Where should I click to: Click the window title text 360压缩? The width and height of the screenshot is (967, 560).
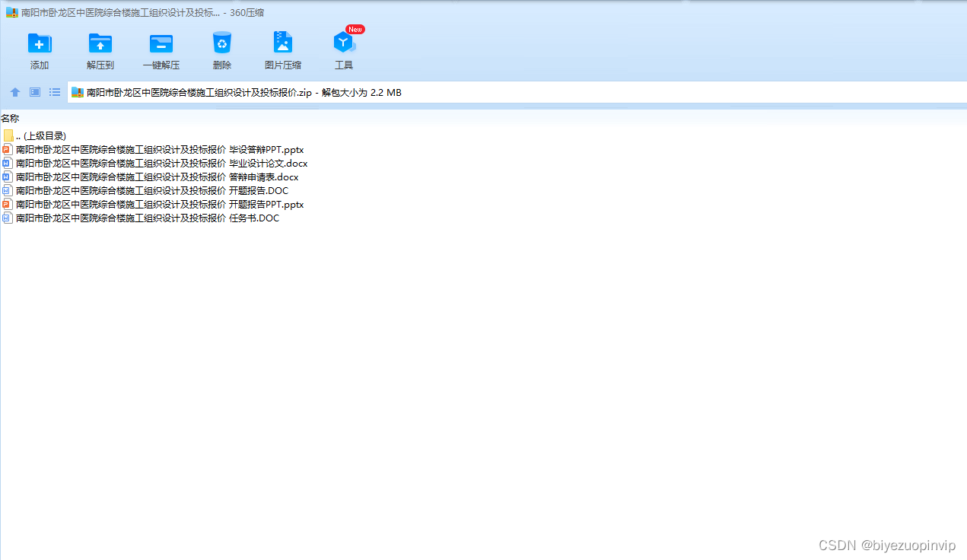click(247, 13)
